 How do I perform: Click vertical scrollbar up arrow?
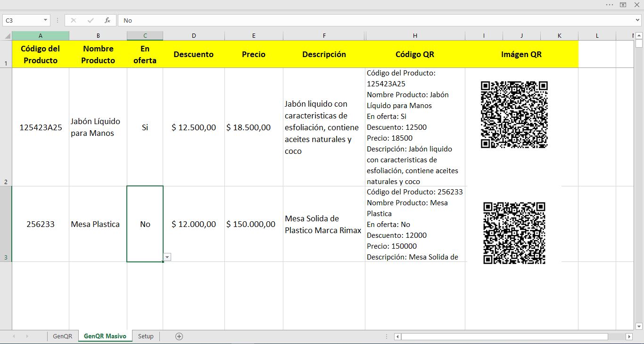click(639, 35)
